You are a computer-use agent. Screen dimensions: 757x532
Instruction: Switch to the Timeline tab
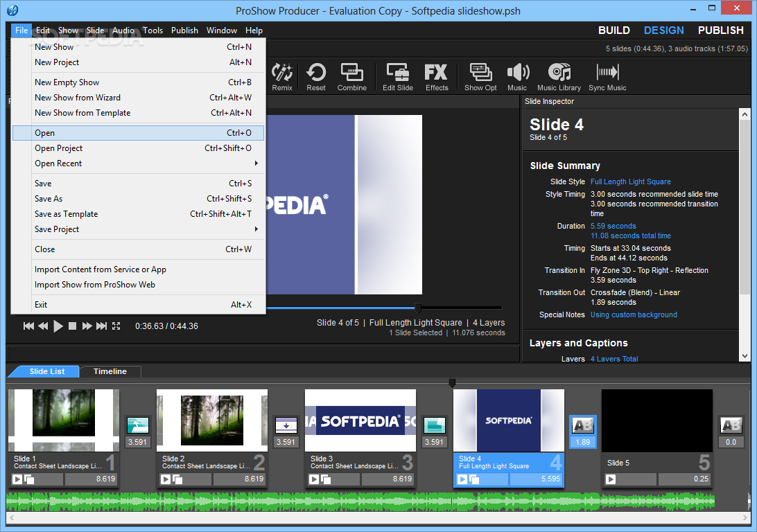tap(110, 371)
